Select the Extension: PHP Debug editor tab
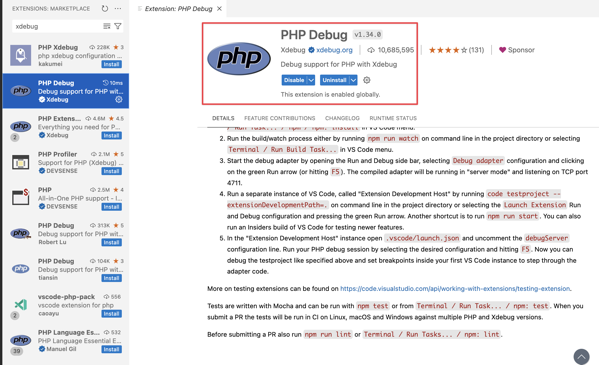599x365 pixels. coord(178,8)
